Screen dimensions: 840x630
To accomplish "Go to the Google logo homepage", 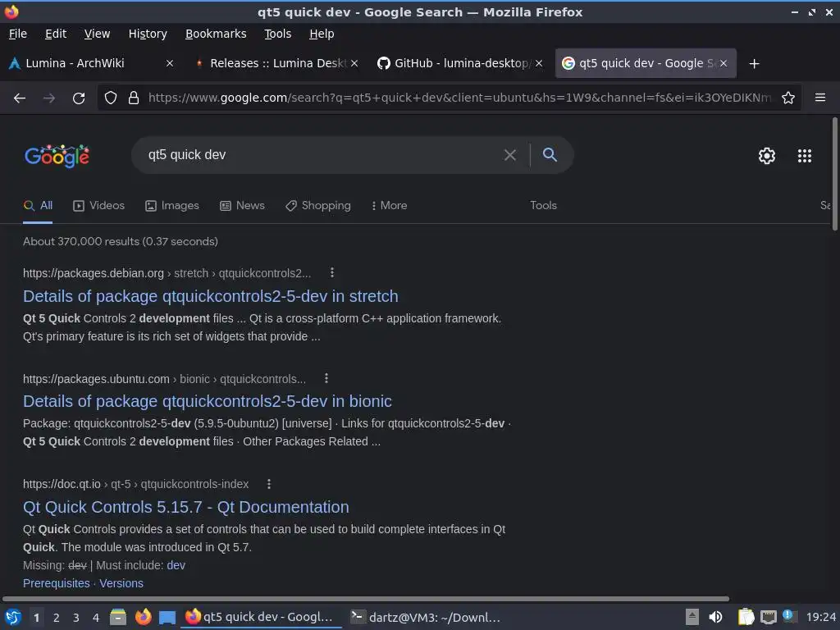I will click(x=57, y=155).
